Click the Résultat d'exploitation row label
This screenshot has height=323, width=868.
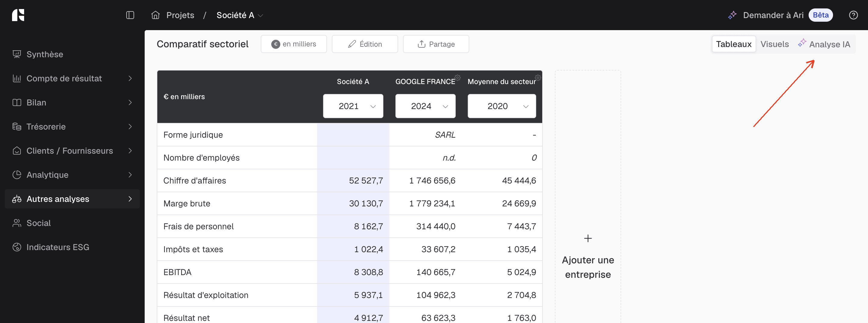[206, 295]
